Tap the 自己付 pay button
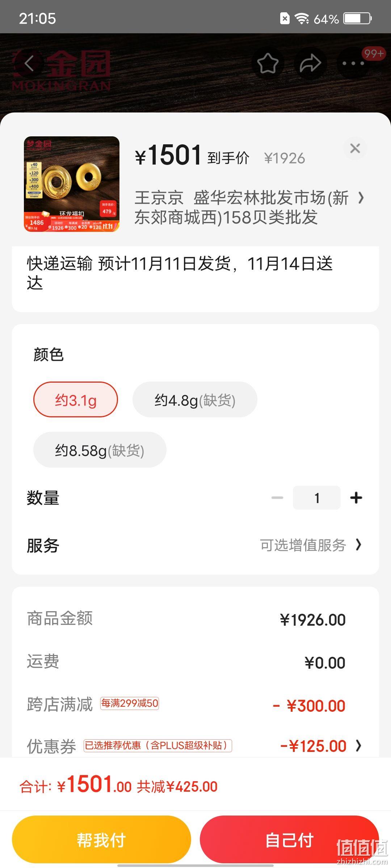The width and height of the screenshot is (391, 868). point(289,839)
